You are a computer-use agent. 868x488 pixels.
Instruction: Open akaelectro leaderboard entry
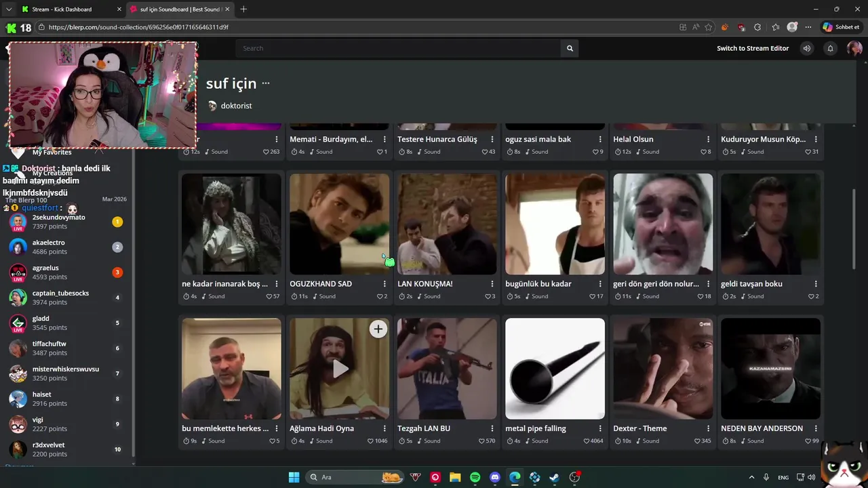pos(68,247)
